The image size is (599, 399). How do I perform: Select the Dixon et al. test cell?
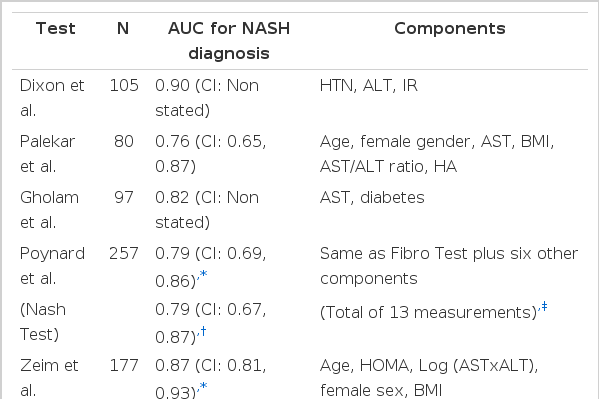52,98
